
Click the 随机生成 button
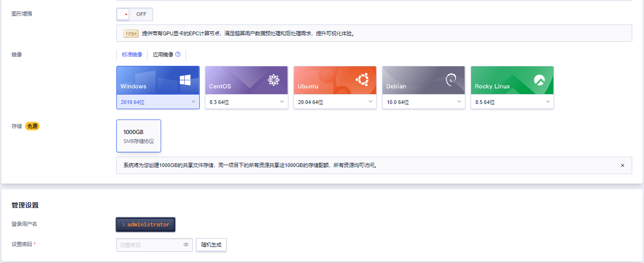[211, 245]
